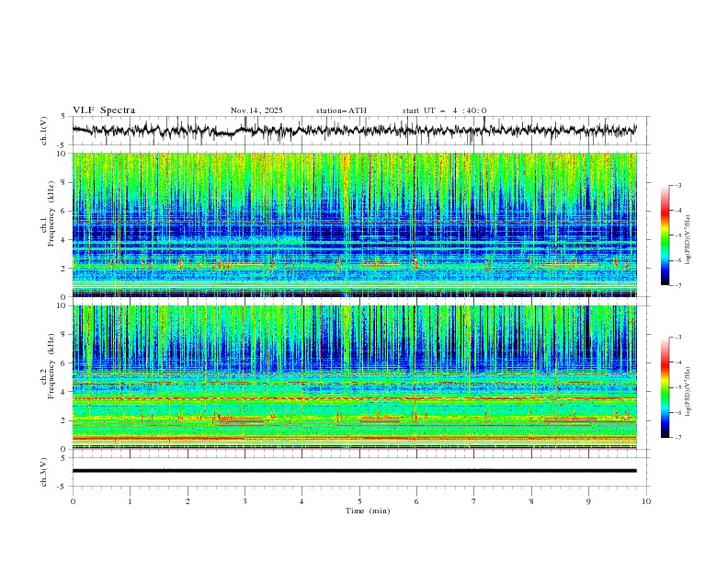Click time axis tick label "9"
Viewport: 728px width, 563px height.
[588, 501]
